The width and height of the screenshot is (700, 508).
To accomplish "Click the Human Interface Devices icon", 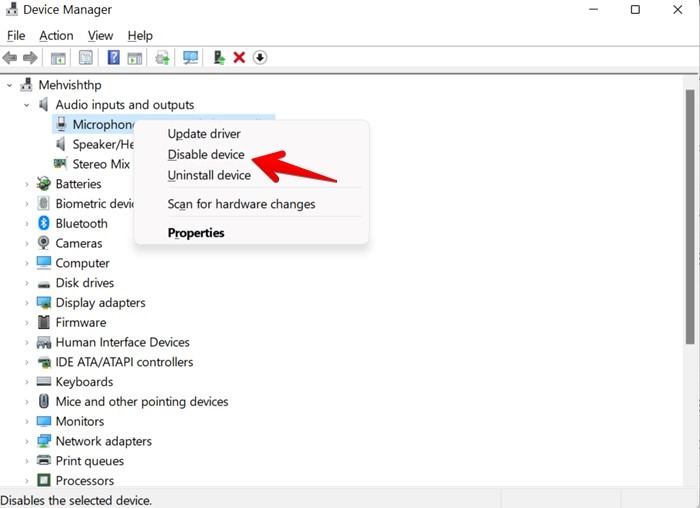I will click(44, 342).
